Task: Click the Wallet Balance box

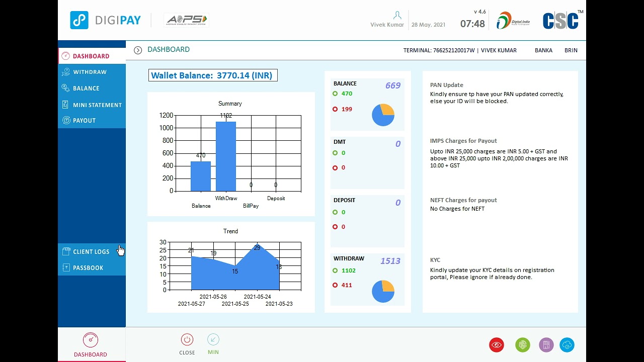Action: [213, 75]
